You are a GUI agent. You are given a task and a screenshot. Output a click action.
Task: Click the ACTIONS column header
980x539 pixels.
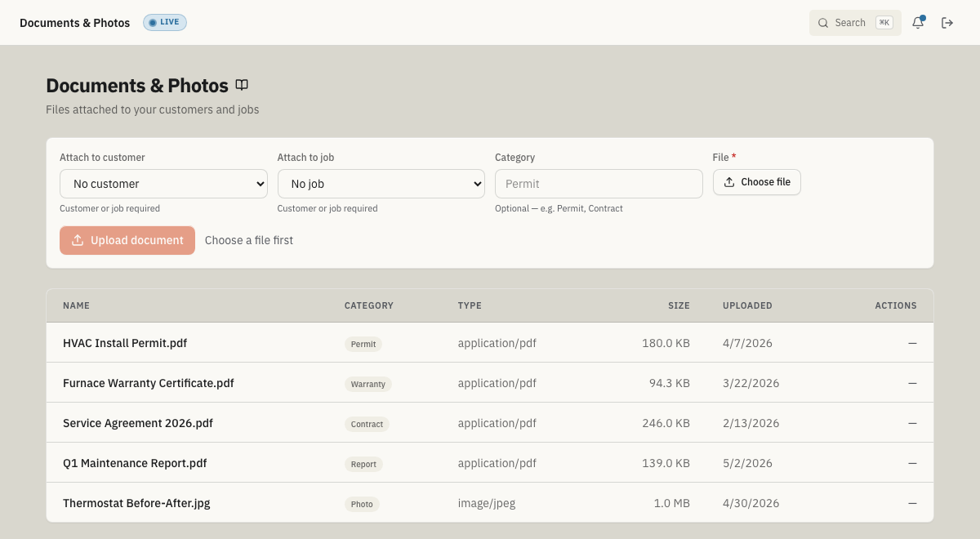(896, 305)
